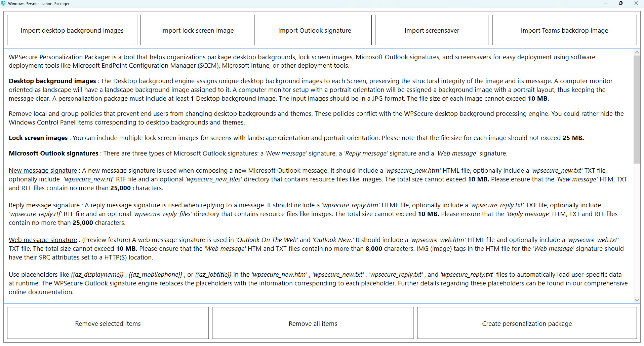Click scrollbar up arrow in description pane

[x=637, y=52]
